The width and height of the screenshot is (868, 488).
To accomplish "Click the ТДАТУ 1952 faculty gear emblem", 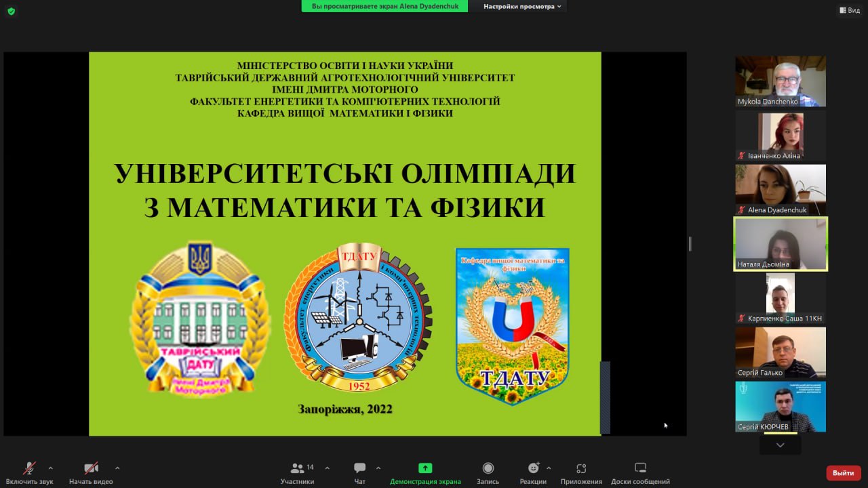I will pyautogui.click(x=358, y=318).
